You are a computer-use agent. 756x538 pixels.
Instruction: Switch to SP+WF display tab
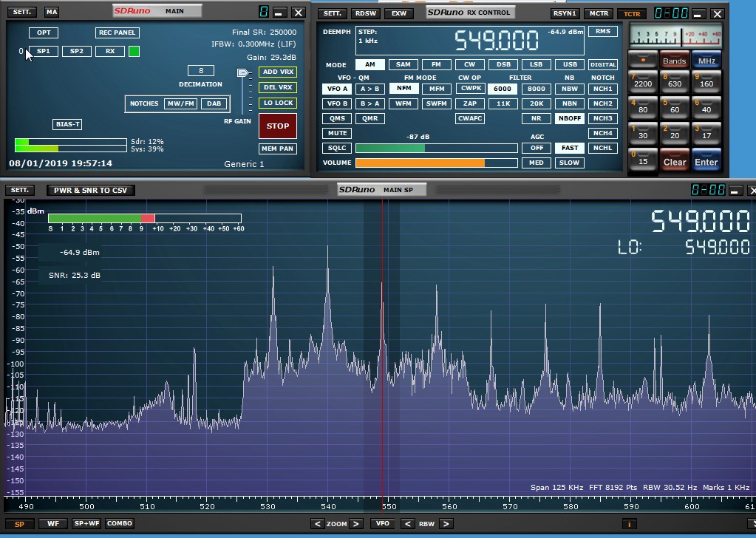[x=86, y=523]
